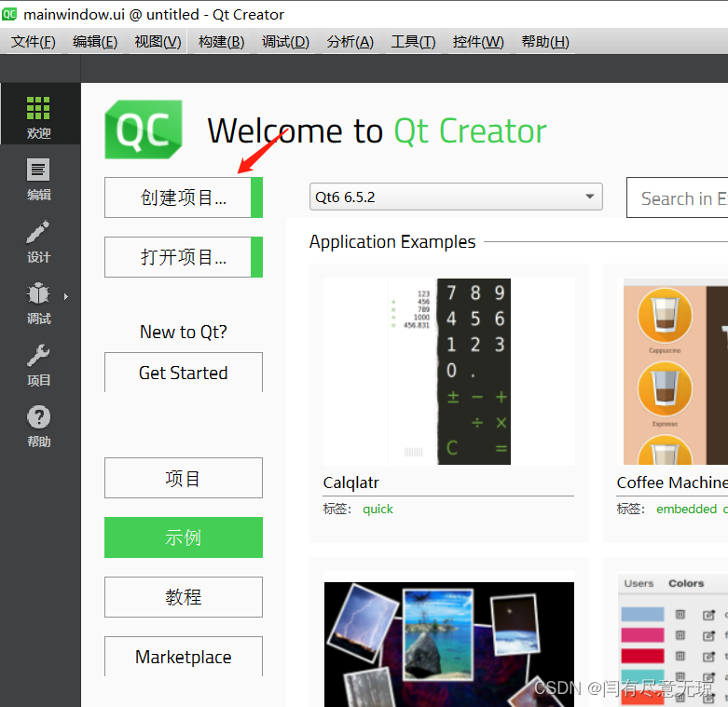Click the Calqlatr title text
The width and height of the screenshot is (728, 707).
(351, 483)
